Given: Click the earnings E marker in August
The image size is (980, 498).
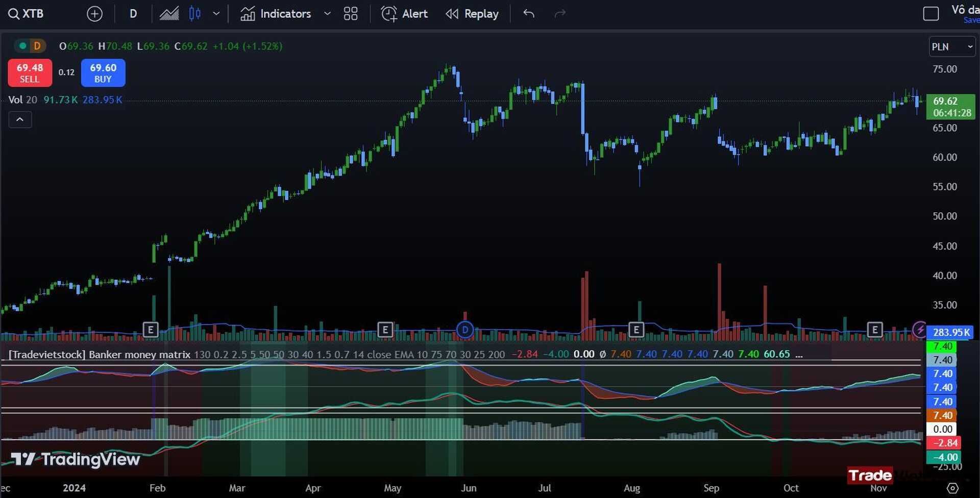Looking at the screenshot, I should pyautogui.click(x=636, y=330).
